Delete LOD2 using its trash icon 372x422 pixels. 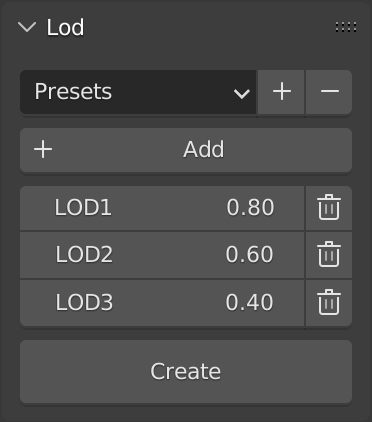coord(329,255)
